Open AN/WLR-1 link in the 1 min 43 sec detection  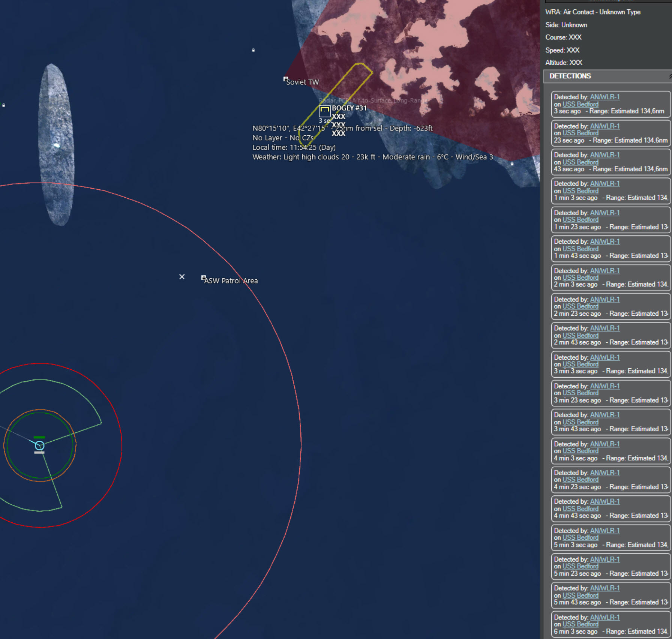click(604, 241)
